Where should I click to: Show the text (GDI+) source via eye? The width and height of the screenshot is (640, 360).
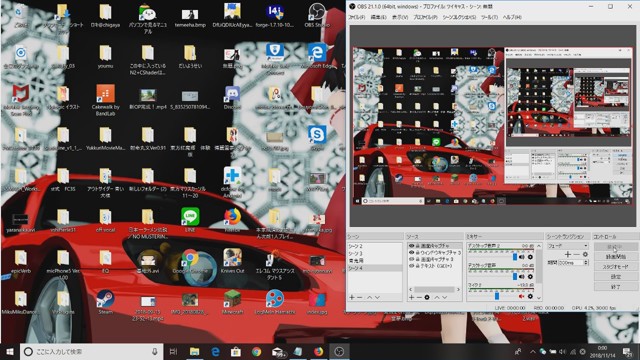pyautogui.click(x=411, y=266)
